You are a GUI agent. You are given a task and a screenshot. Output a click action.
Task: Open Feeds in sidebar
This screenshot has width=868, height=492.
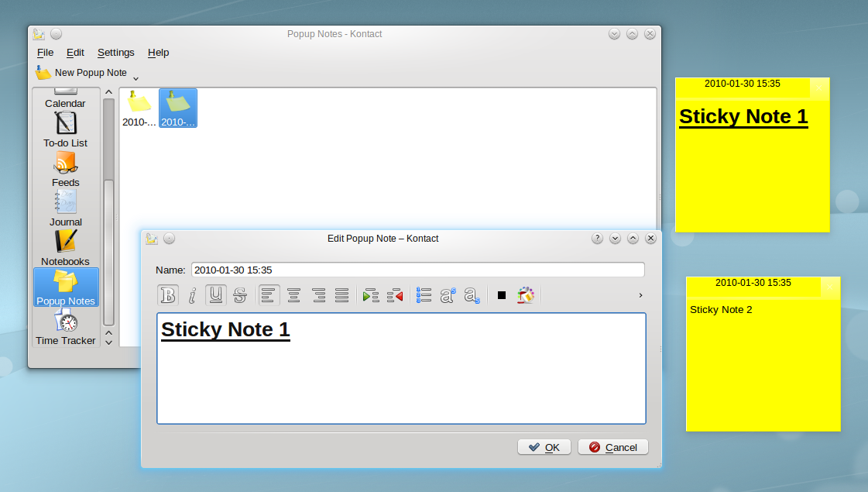point(65,169)
